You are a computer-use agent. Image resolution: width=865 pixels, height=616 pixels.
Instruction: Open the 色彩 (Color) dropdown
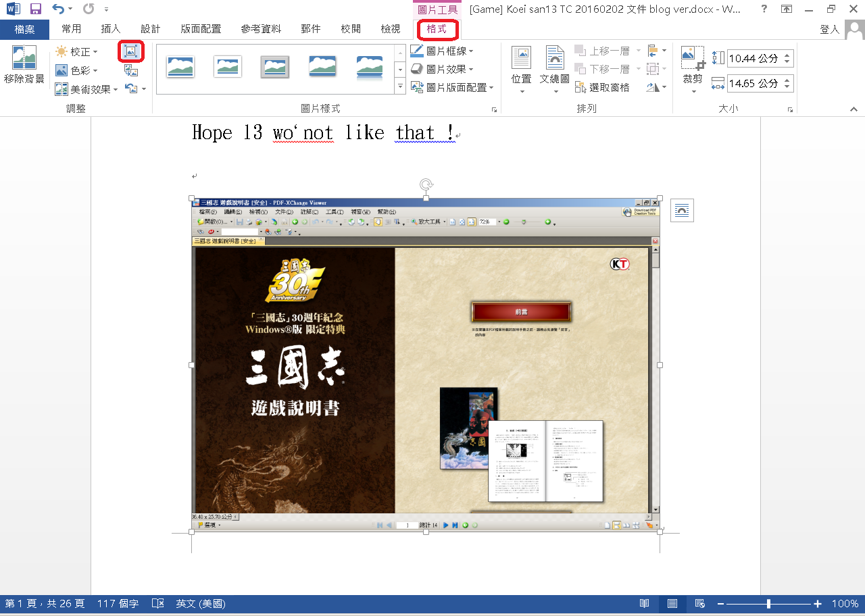pyautogui.click(x=76, y=70)
